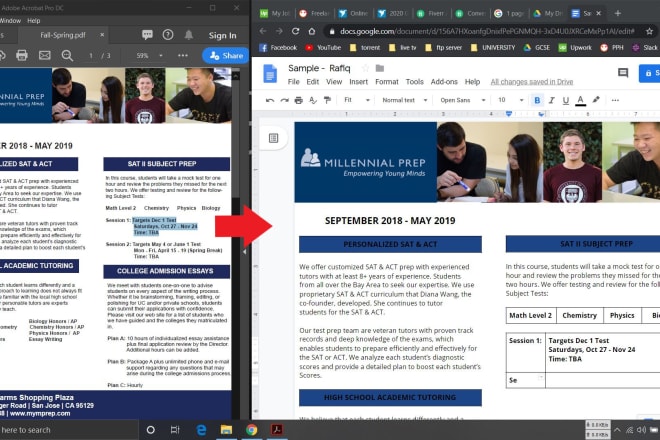Open the UNIVERSITY bookmarks folder
The image size is (660, 440).
click(493, 48)
